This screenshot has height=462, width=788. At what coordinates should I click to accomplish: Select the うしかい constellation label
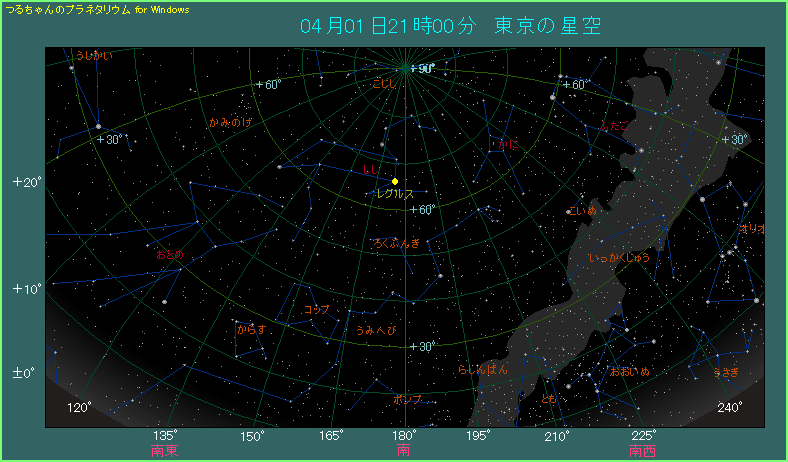94,56
